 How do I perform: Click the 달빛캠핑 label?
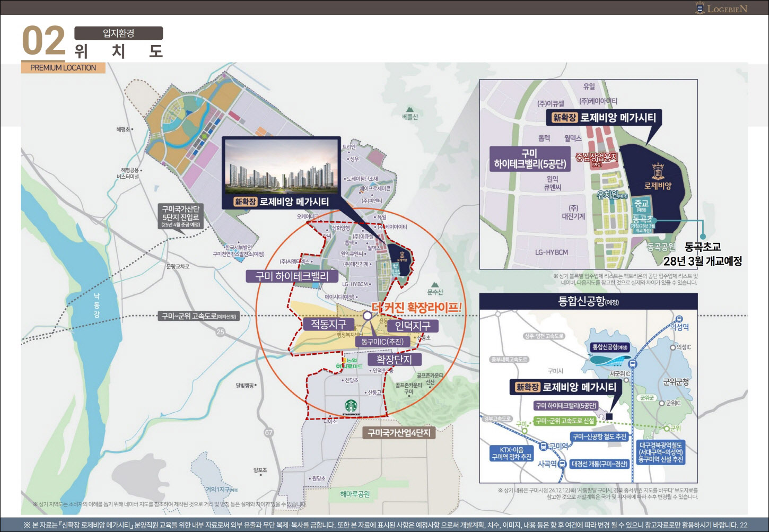[245, 385]
